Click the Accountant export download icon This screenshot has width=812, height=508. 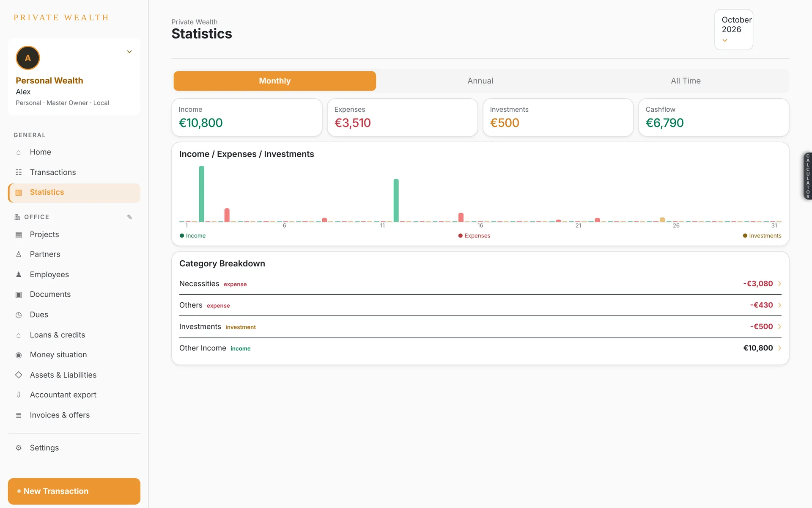pyautogui.click(x=19, y=395)
